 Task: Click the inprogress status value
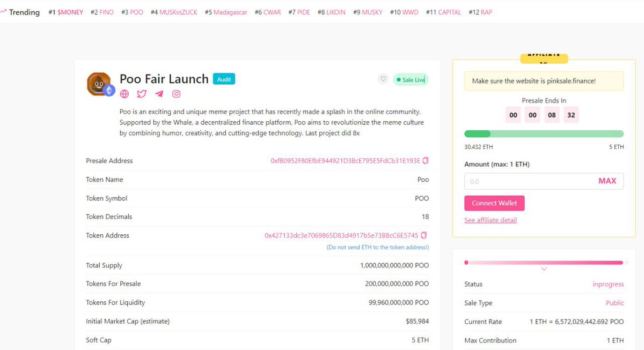(608, 284)
